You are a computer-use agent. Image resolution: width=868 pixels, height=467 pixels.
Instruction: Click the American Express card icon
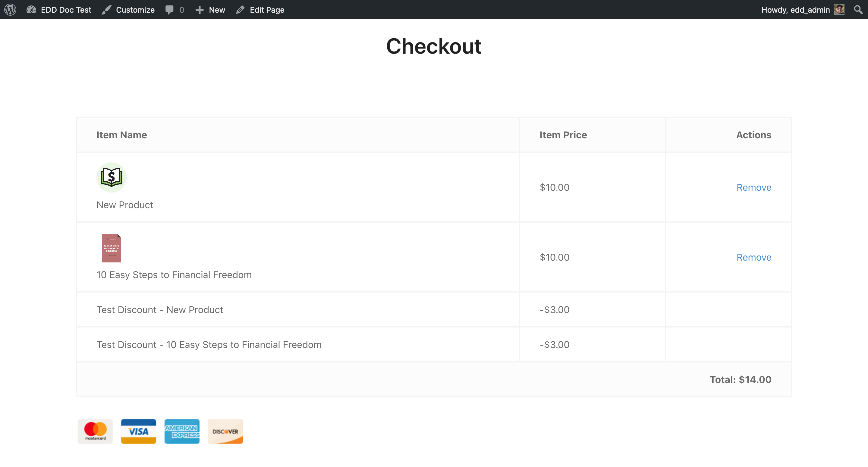(x=182, y=431)
